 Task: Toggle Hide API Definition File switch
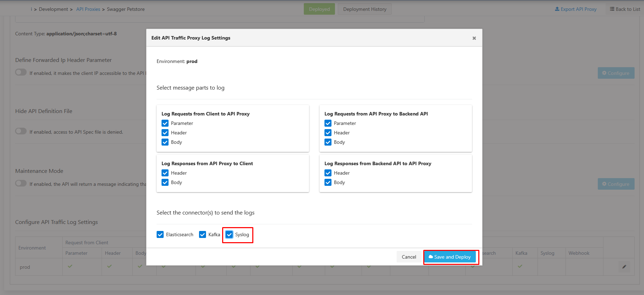(21, 131)
